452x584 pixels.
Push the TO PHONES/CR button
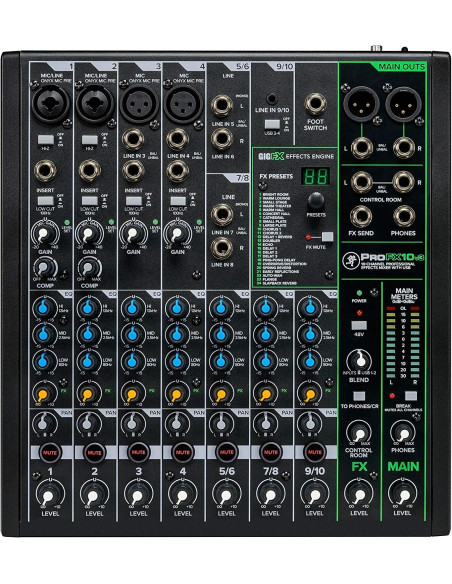pyautogui.click(x=359, y=396)
